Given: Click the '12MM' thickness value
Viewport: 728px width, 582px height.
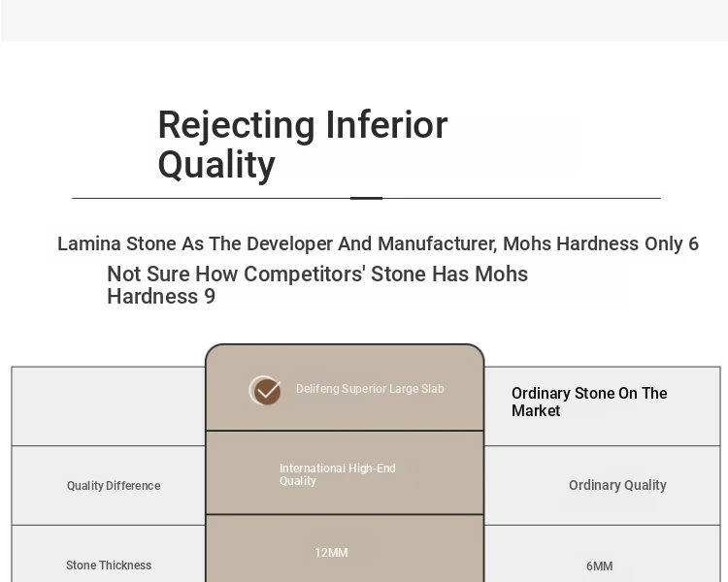Looking at the screenshot, I should point(331,553).
